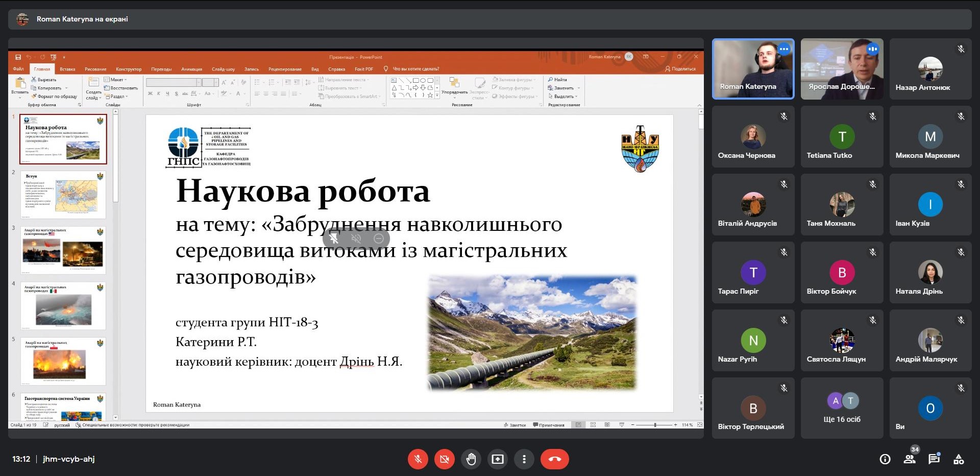Screen dimensions: 980x476
Task: Open Найти to search the presentation
Action: point(559,80)
